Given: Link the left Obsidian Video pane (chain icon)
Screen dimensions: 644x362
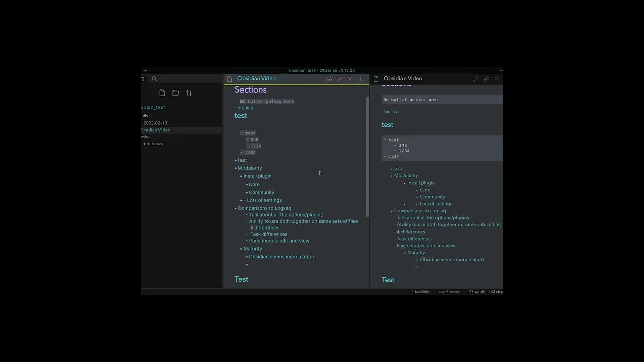Looking at the screenshot, I should (340, 79).
